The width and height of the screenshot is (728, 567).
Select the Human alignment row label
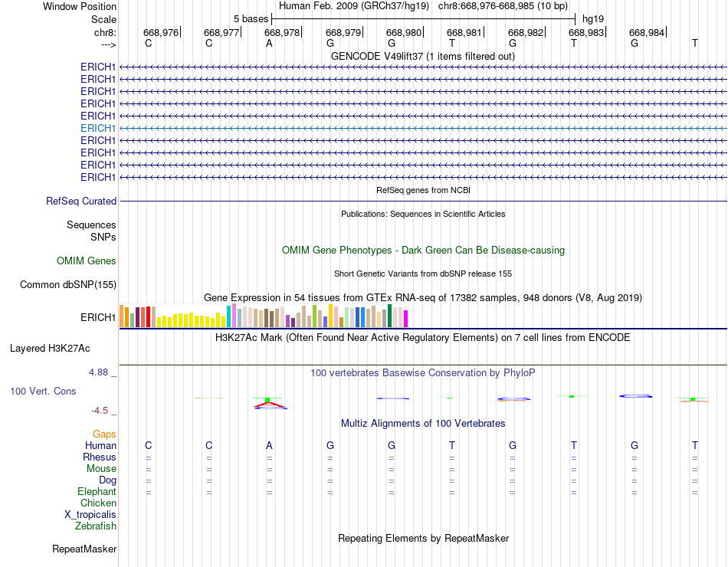tap(100, 446)
